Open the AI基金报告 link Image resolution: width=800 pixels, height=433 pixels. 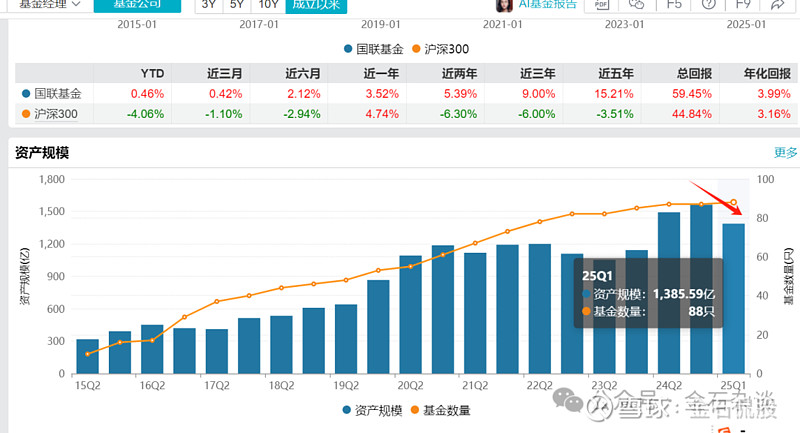click(x=547, y=4)
